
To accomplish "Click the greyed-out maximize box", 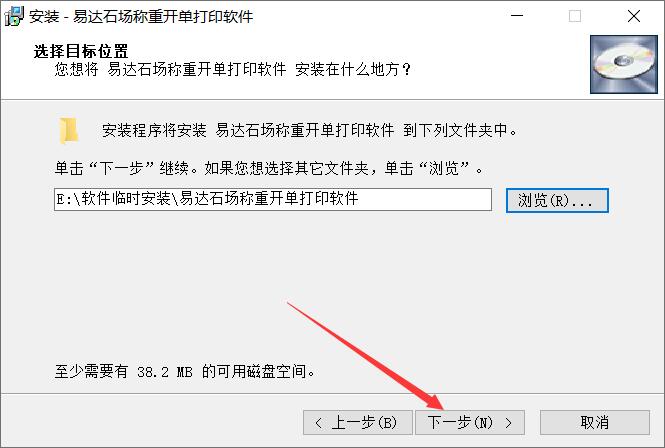I will coord(575,16).
